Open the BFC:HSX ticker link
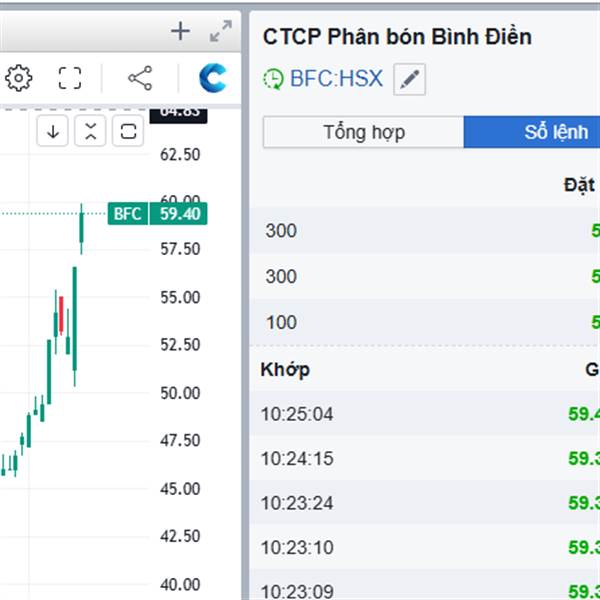Viewport: 600px width, 600px height. pos(336,78)
